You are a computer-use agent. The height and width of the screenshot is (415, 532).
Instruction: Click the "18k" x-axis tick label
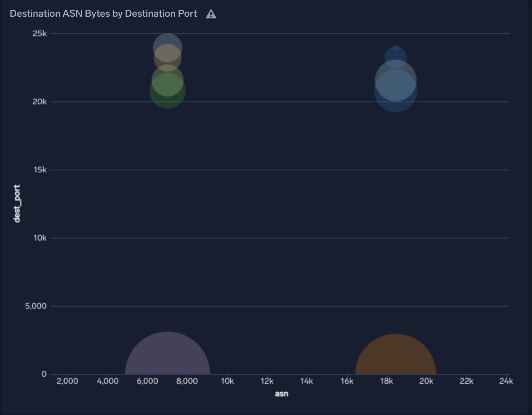coord(387,381)
